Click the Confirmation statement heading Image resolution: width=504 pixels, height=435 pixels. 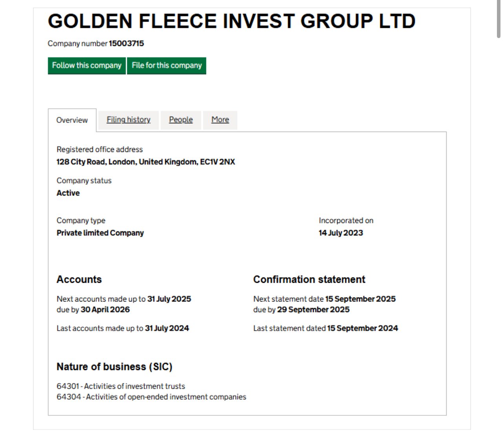(309, 280)
